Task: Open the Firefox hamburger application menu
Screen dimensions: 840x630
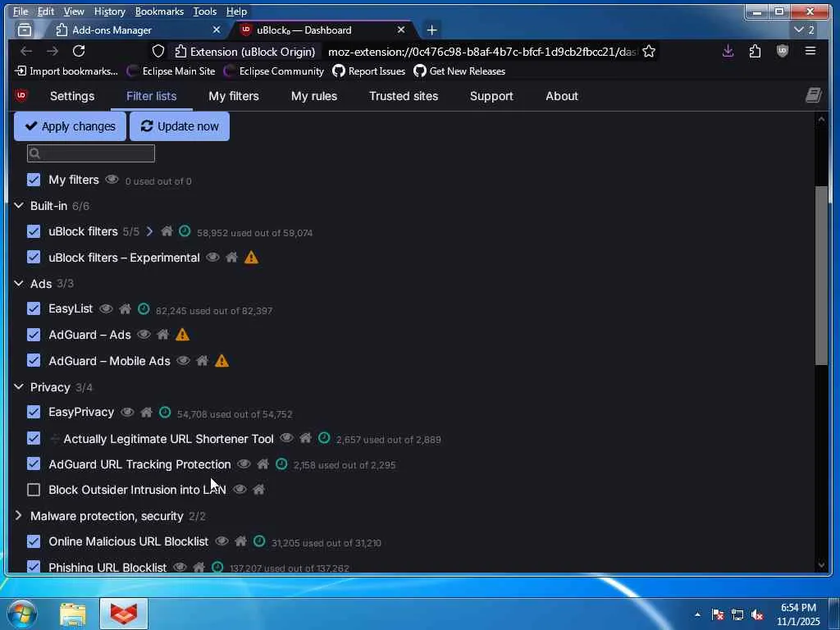Action: [x=810, y=51]
